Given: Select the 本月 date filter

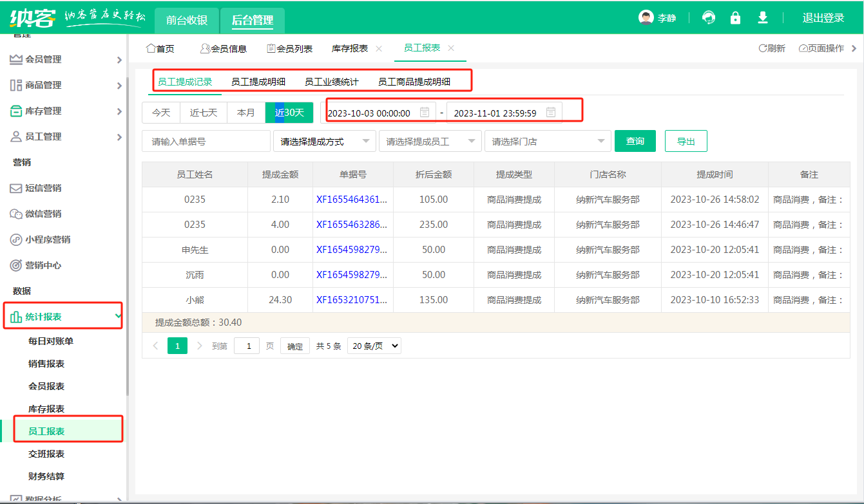Looking at the screenshot, I should pyautogui.click(x=245, y=112).
